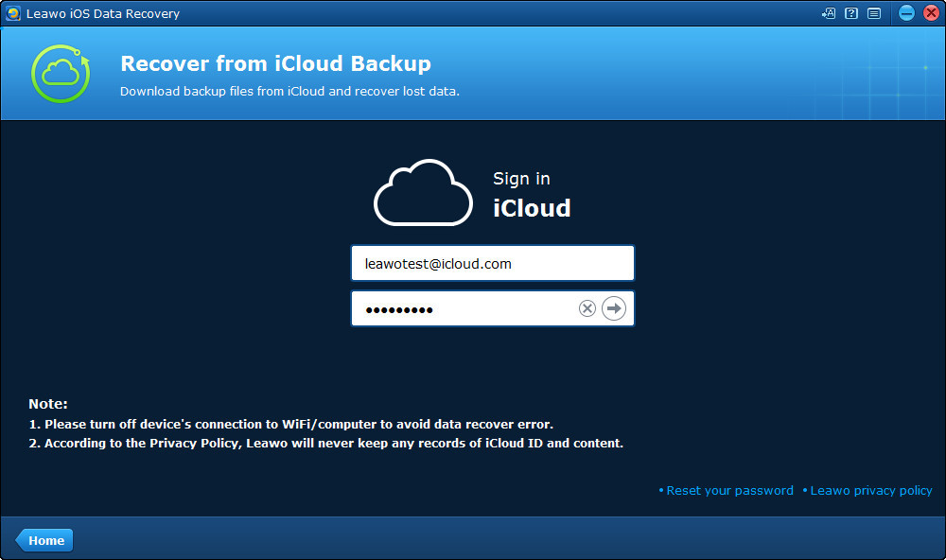Clear the password with the X icon
This screenshot has height=560, width=946.
[x=587, y=308]
